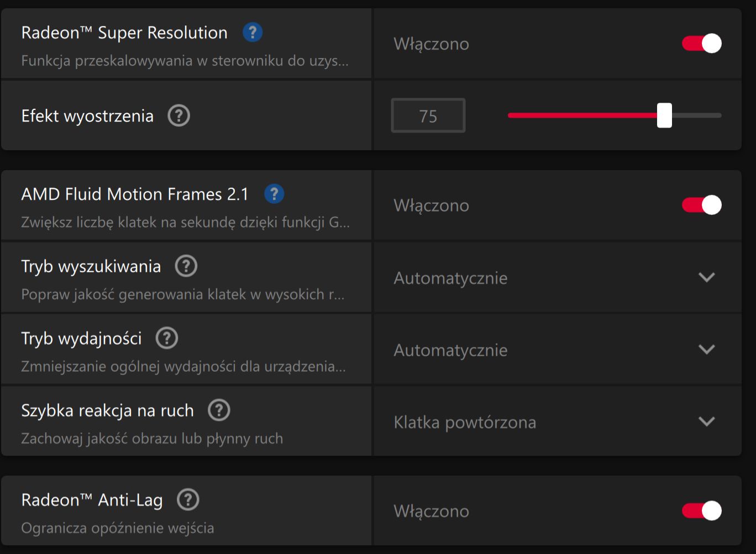Show help for Szybka reakcja na ruch
756x554 pixels.
pos(219,410)
